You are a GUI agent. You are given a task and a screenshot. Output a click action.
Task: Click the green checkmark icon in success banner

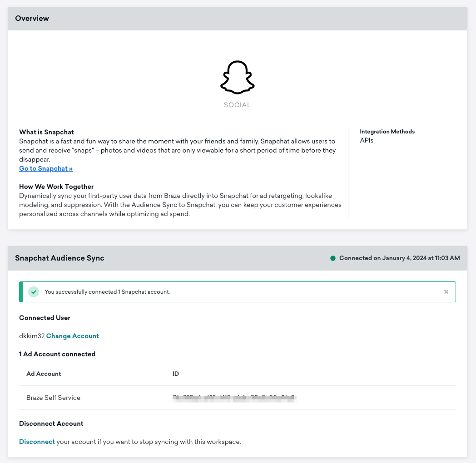pyautogui.click(x=34, y=292)
